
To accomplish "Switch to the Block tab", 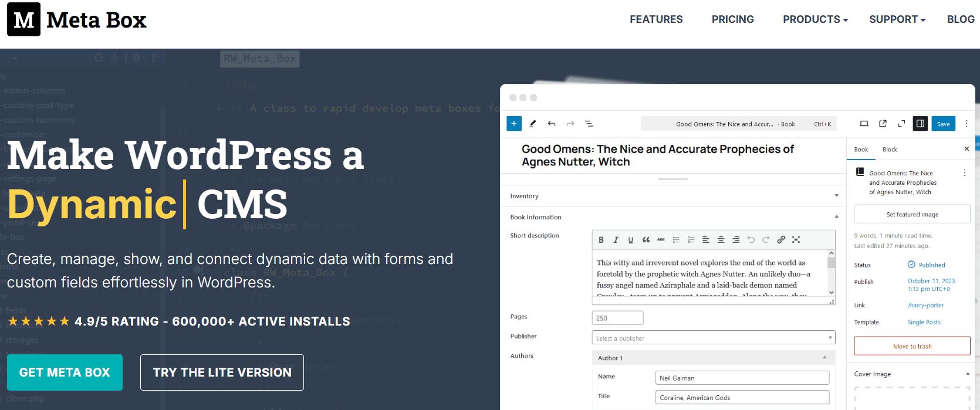I will [890, 150].
